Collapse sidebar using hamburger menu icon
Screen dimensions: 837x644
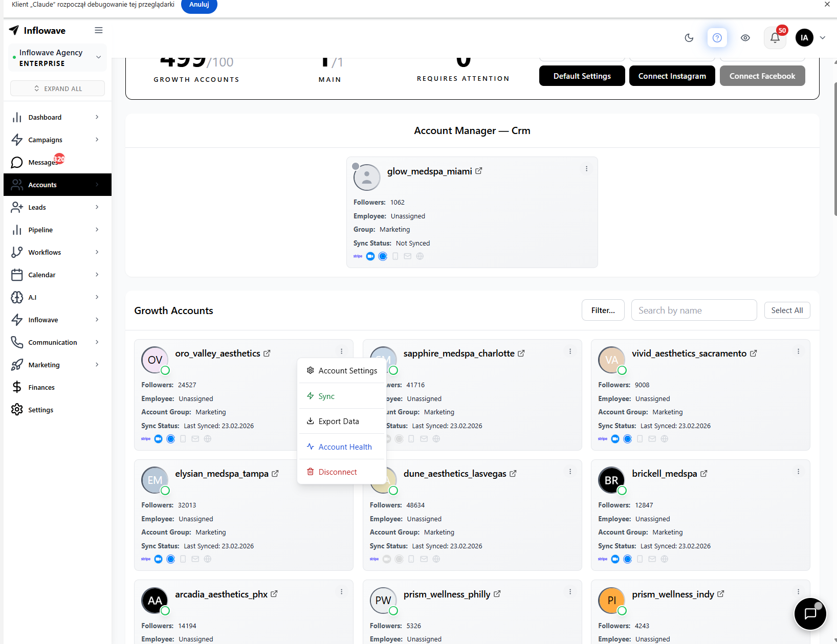[99, 31]
